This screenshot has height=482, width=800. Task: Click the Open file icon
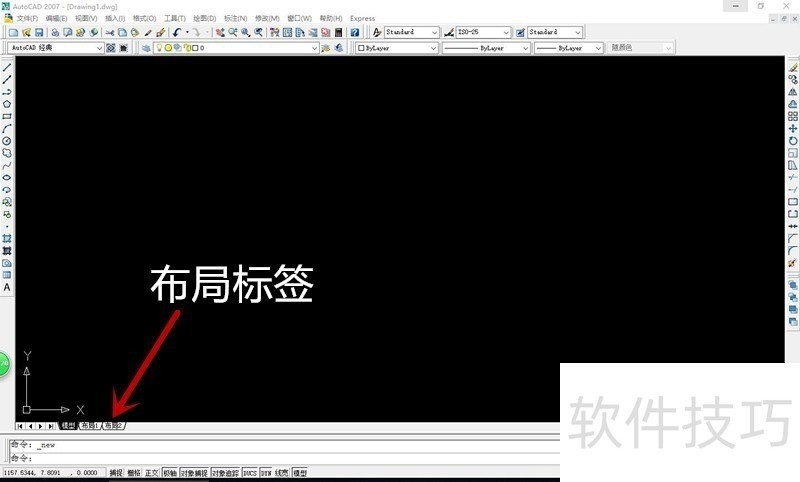click(26, 32)
